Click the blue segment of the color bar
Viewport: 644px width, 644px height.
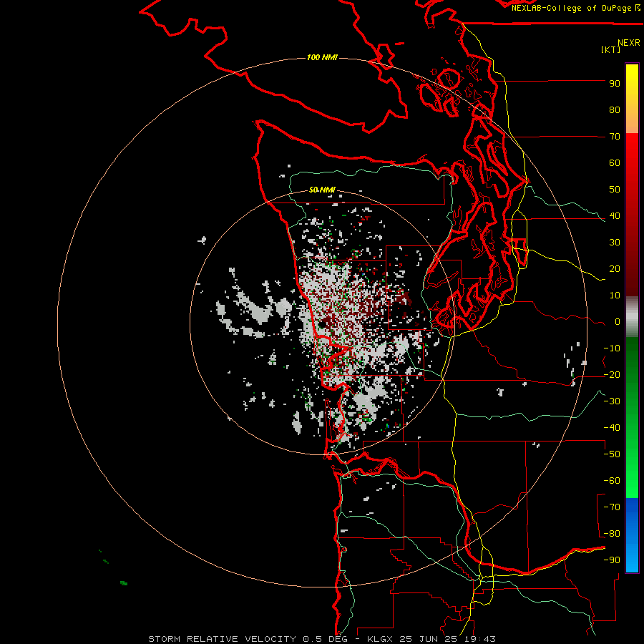632,535
